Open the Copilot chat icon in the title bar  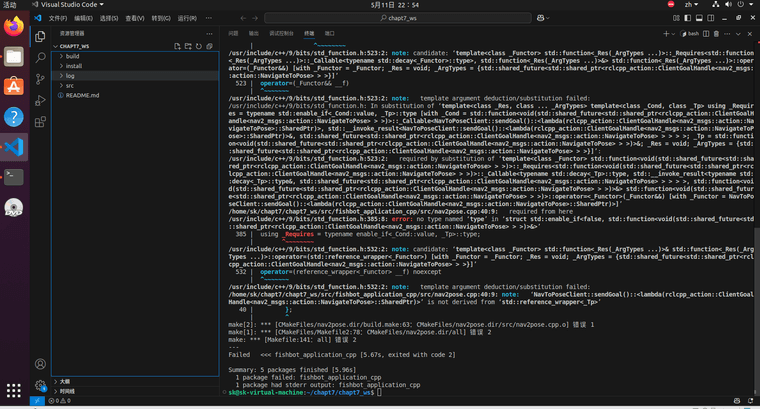coord(540,18)
